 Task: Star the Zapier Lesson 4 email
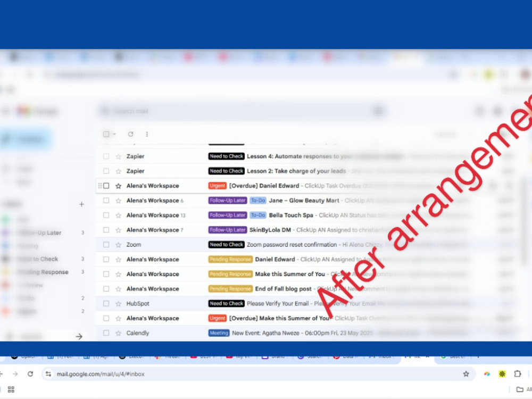(119, 156)
